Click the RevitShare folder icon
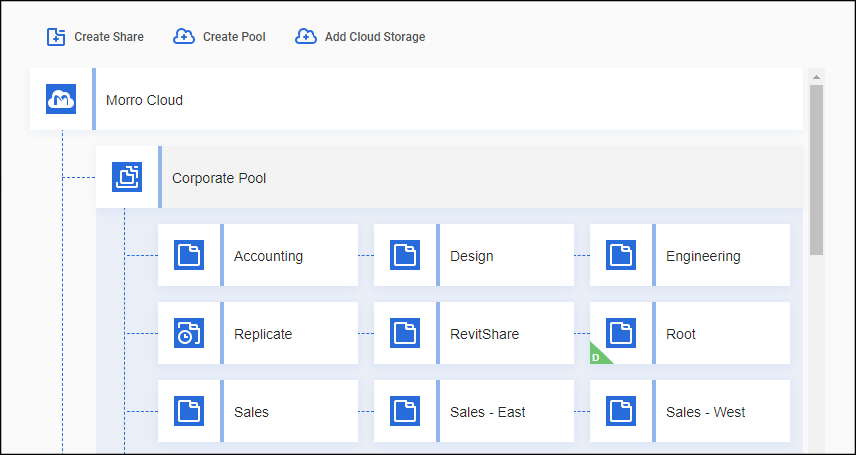 pyautogui.click(x=405, y=333)
